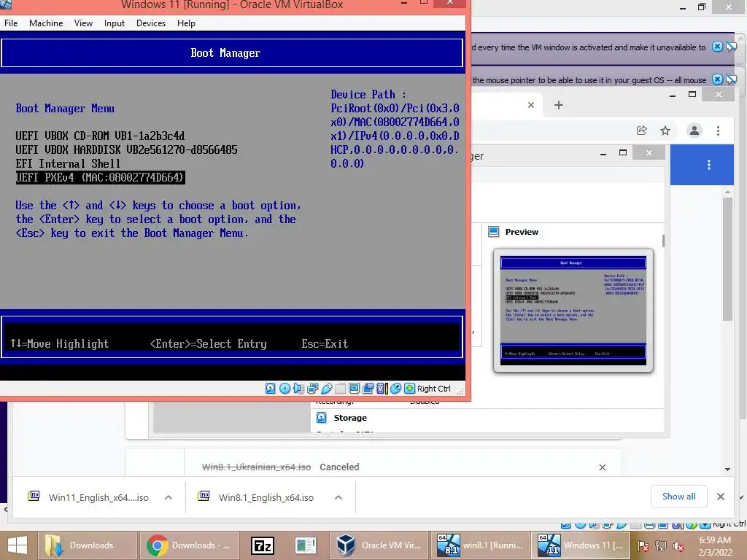The width and height of the screenshot is (747, 560).
Task: Click Show all downloads button
Action: point(678,497)
